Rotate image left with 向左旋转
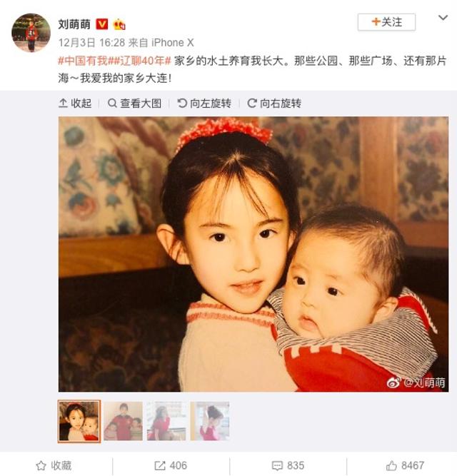 [204, 103]
